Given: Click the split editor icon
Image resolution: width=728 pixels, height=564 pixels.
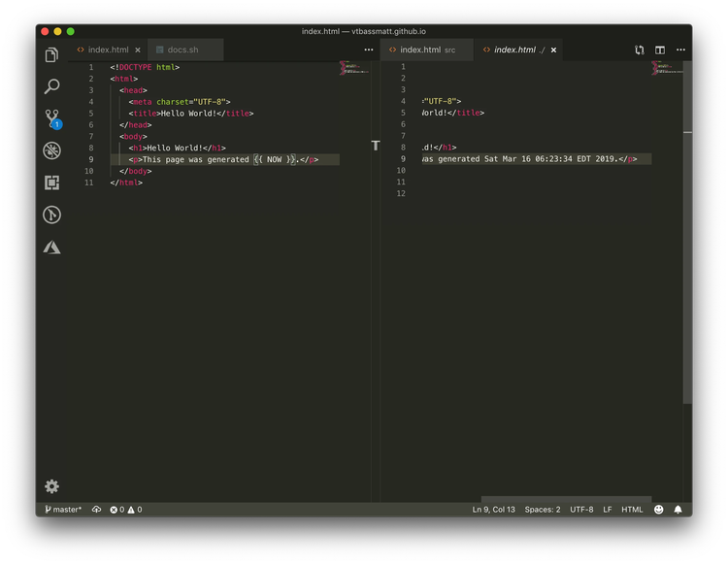Looking at the screenshot, I should click(660, 50).
